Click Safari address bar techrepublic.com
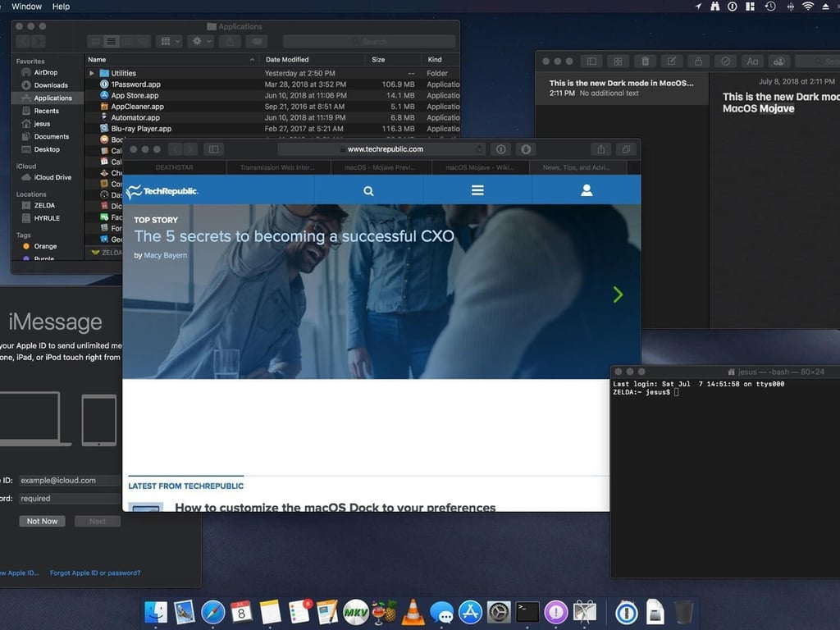840x630 pixels. pyautogui.click(x=381, y=149)
